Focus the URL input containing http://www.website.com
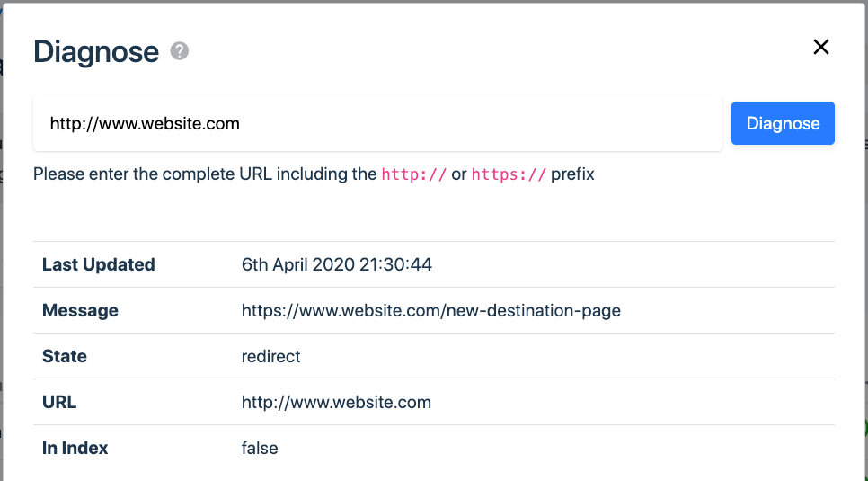Screen dimensions: 868x481 click(x=377, y=123)
